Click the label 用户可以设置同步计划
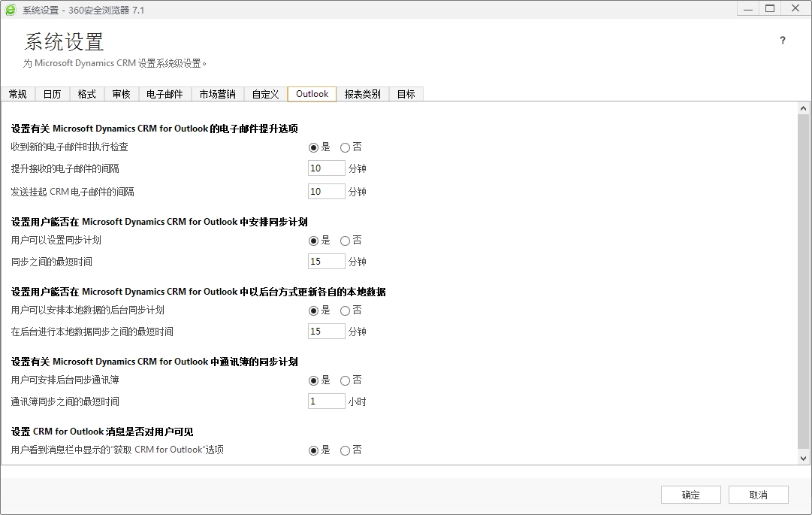 (56, 241)
